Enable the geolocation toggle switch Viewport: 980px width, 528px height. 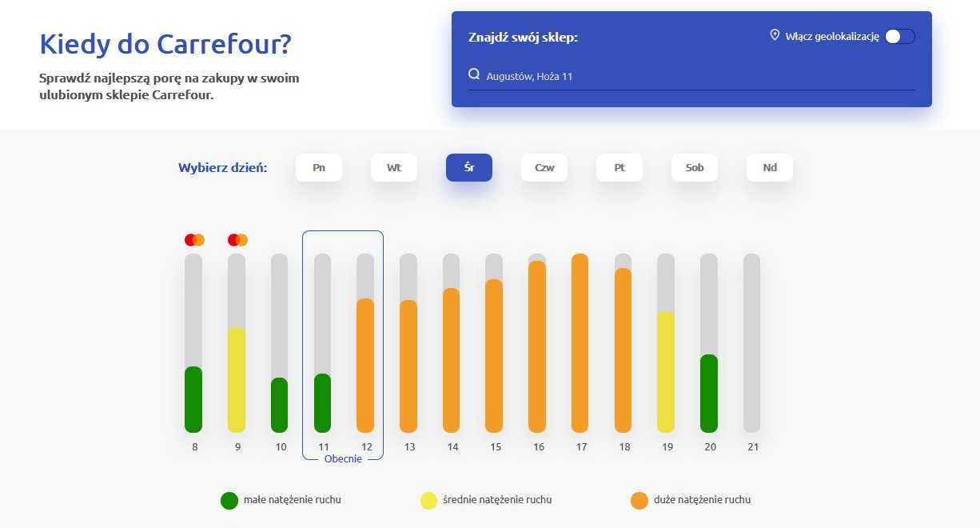tap(900, 36)
